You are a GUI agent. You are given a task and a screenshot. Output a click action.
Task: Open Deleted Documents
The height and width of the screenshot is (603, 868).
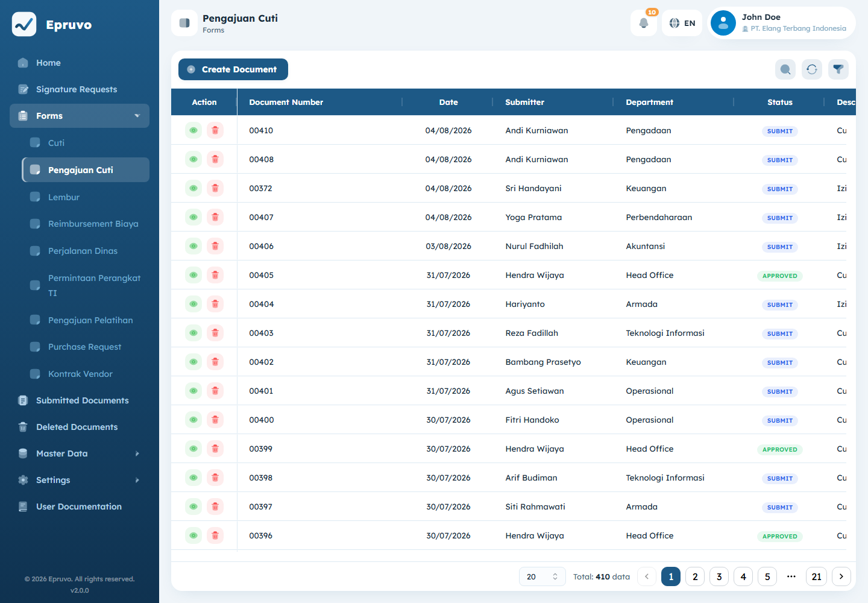[x=80, y=427]
